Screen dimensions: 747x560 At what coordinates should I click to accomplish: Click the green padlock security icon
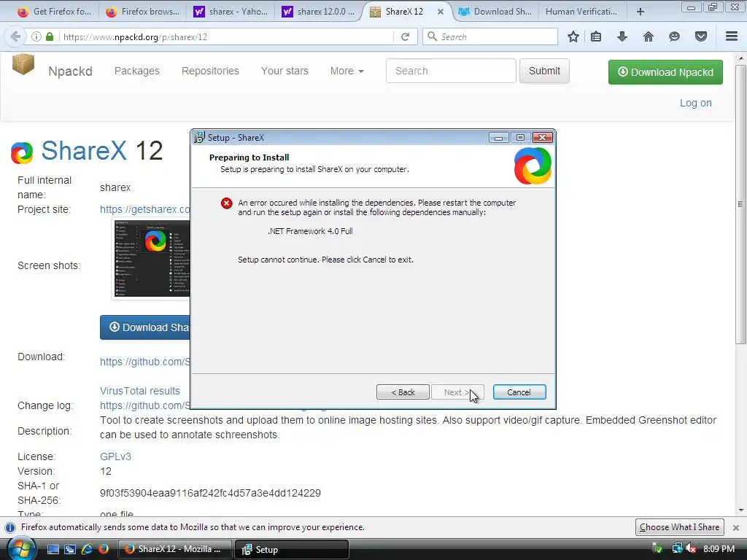[x=50, y=36]
